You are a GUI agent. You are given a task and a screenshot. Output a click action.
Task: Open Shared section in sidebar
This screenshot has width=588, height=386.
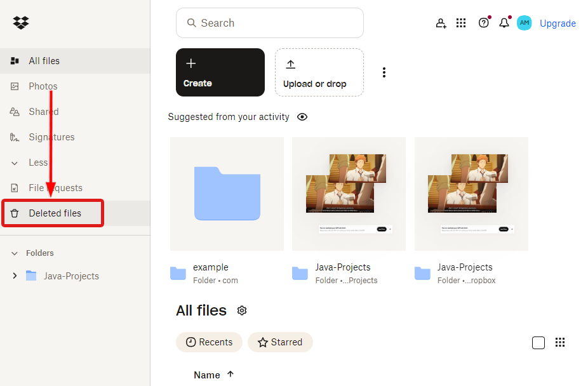[75, 112]
